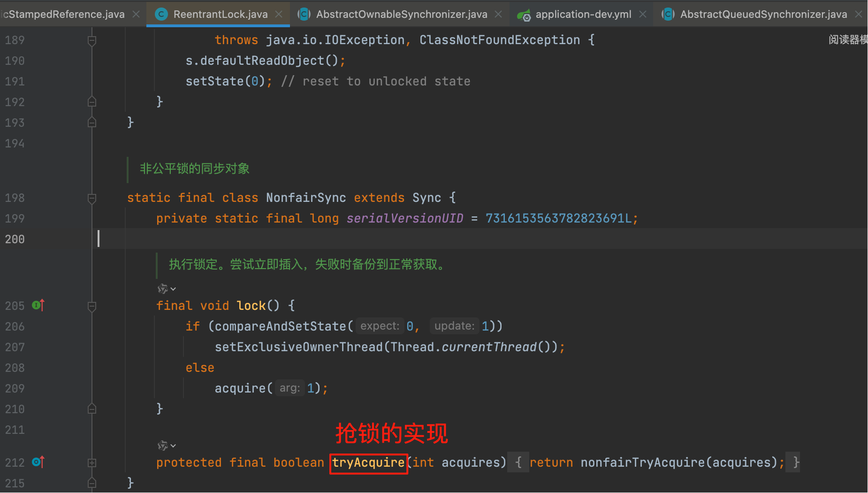Click the acquire call on line 209
Image resolution: width=868 pixels, height=493 pixels.
click(x=240, y=388)
